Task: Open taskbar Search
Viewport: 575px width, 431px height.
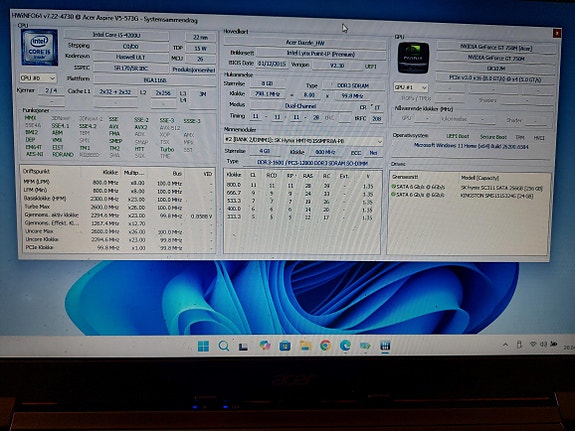Action: point(223,346)
